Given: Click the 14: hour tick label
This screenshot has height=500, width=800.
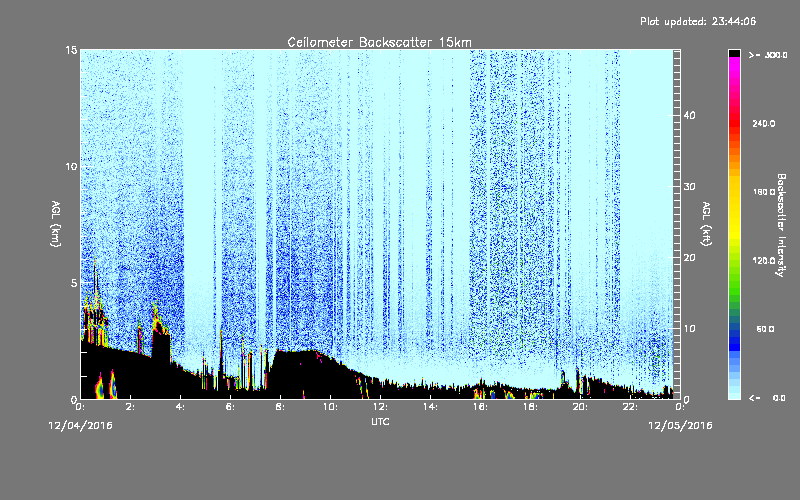Looking at the screenshot, I should click(x=430, y=407).
